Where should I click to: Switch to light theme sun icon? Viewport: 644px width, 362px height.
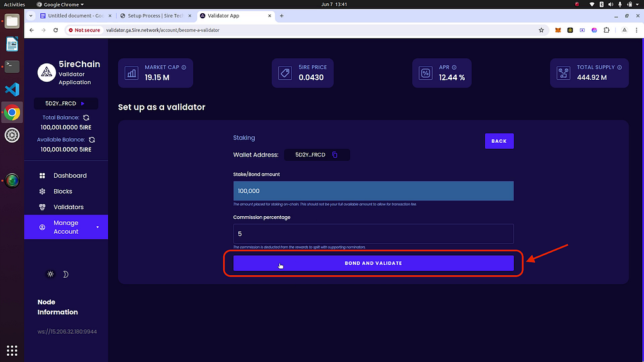click(x=50, y=274)
